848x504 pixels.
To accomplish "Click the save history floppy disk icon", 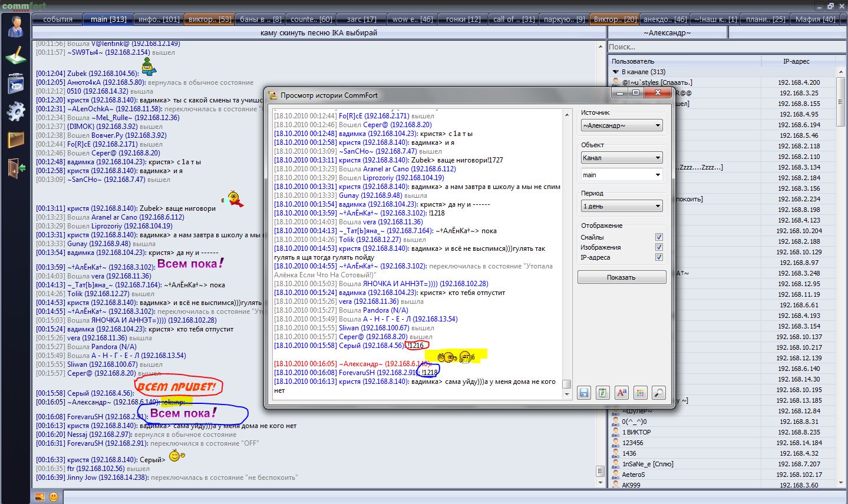I will click(x=583, y=393).
